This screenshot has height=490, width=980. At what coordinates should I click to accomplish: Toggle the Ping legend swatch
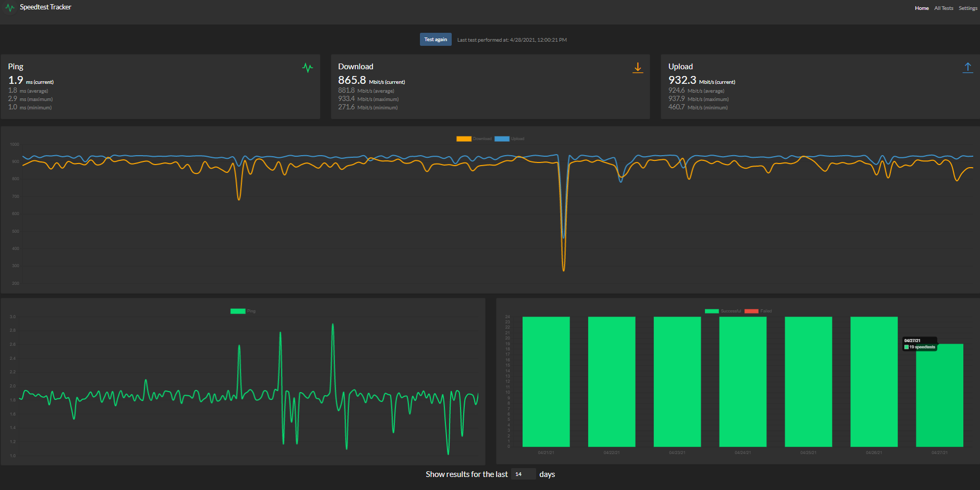238,311
